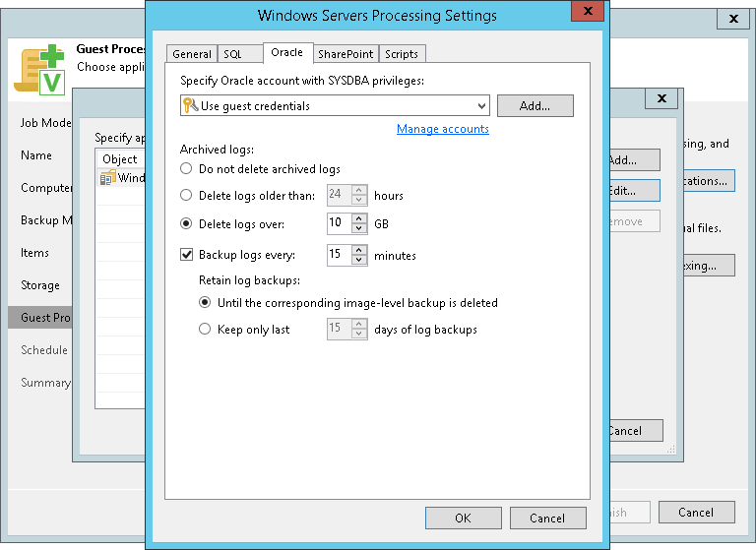Switch to the SQL tab
The height and width of the screenshot is (550, 756).
coord(239,54)
